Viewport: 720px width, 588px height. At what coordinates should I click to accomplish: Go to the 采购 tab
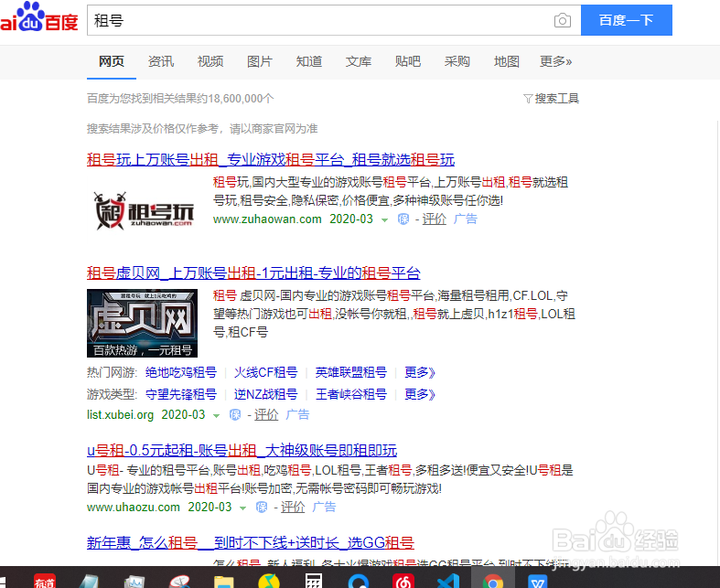pyautogui.click(x=457, y=61)
